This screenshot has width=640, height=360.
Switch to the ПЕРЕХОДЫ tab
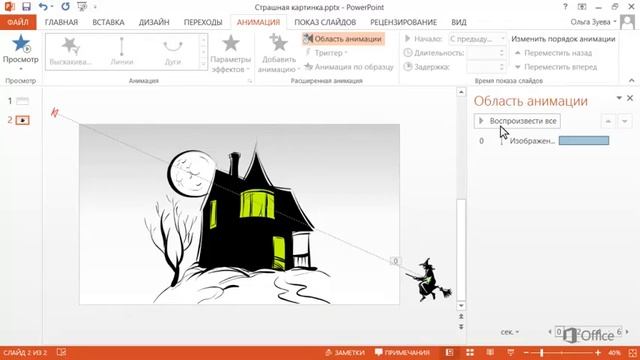click(x=203, y=22)
